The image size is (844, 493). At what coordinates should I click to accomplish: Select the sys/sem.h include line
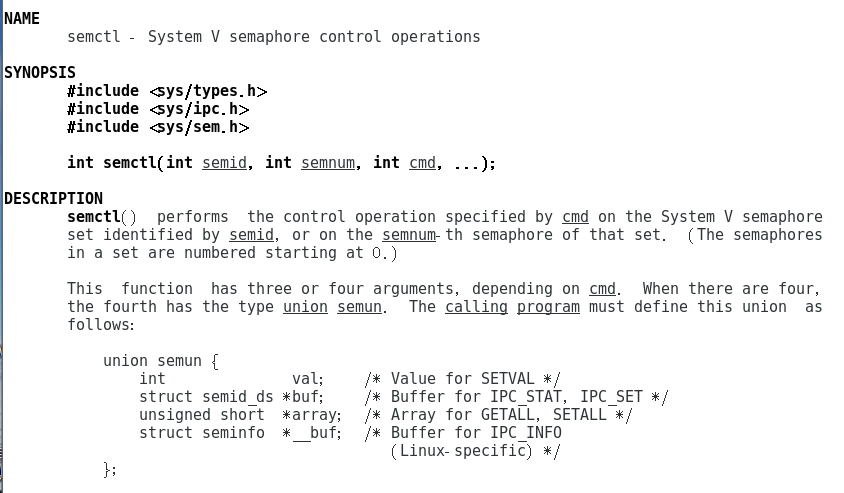click(x=158, y=127)
